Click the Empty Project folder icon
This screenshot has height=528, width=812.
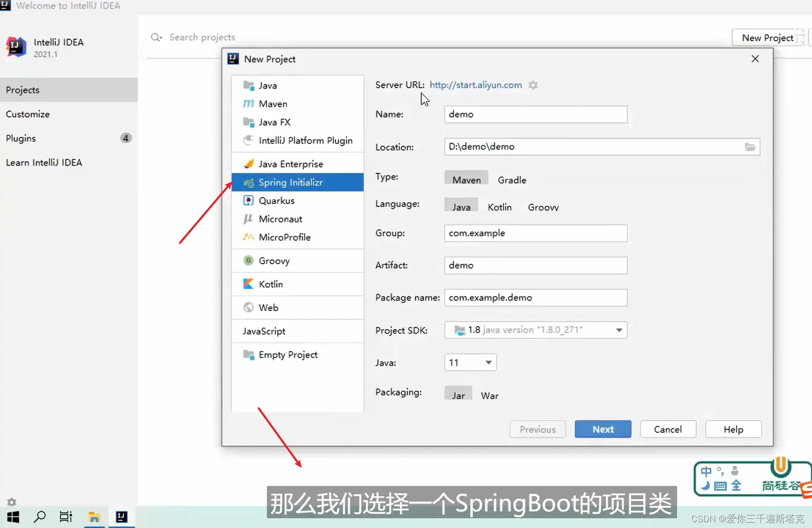pyautogui.click(x=249, y=355)
